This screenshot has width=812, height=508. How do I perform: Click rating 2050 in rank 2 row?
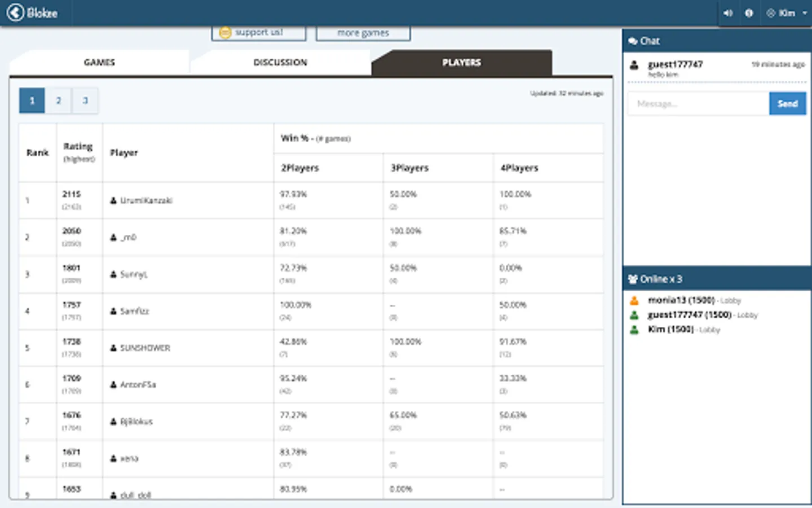point(72,231)
